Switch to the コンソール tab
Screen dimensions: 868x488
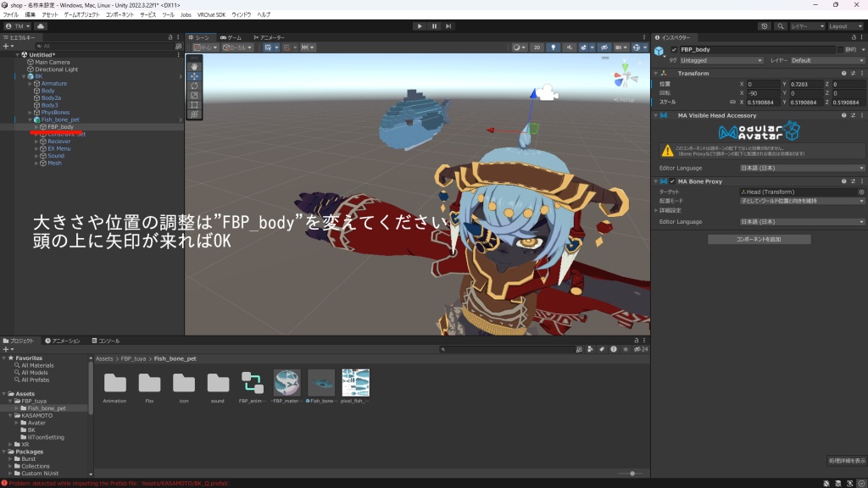click(106, 341)
